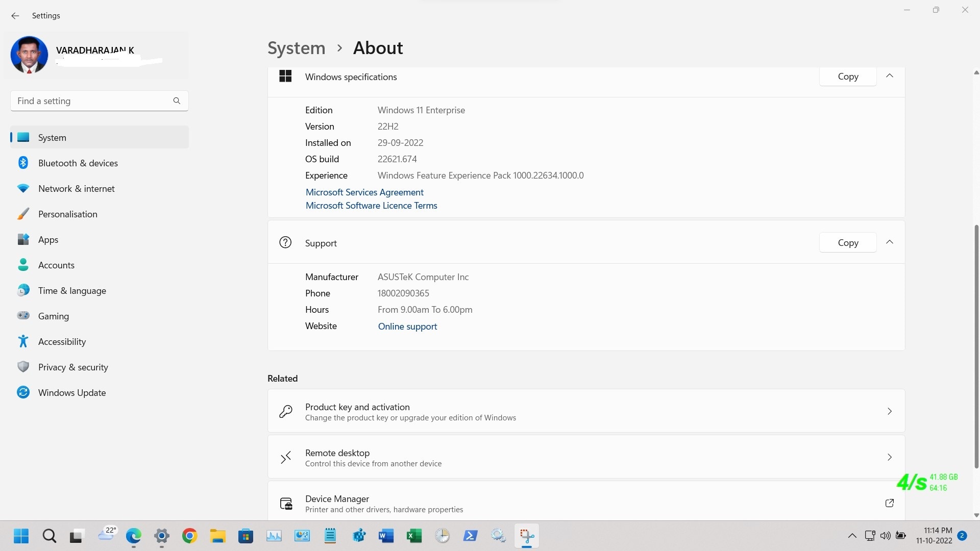This screenshot has height=551, width=980.
Task: Open the Online support link
Action: point(407,326)
